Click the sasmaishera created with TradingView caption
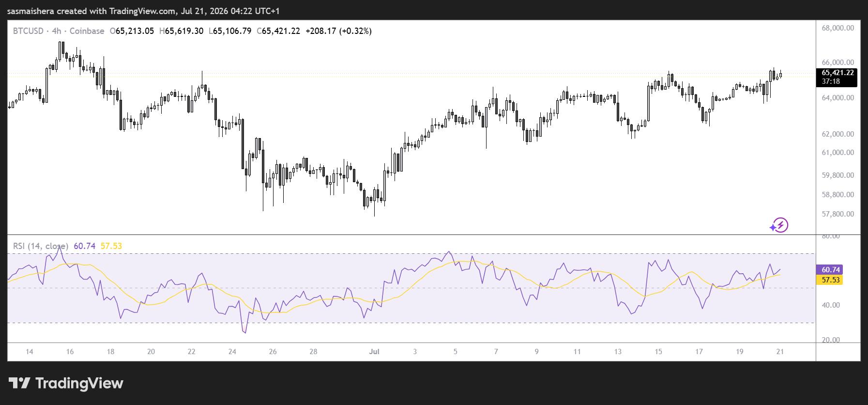Image resolution: width=868 pixels, height=405 pixels. (x=143, y=11)
